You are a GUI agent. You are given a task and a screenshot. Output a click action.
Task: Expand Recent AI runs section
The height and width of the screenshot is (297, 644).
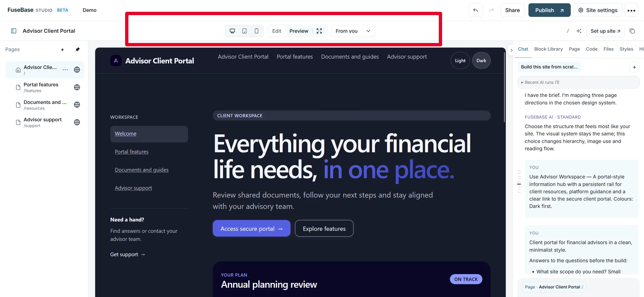[579, 82]
